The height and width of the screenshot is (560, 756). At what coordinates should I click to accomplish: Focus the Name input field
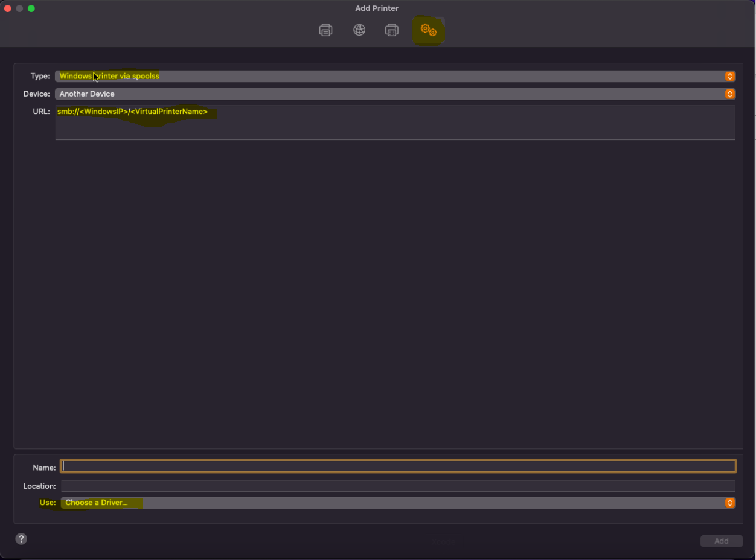[398, 466]
